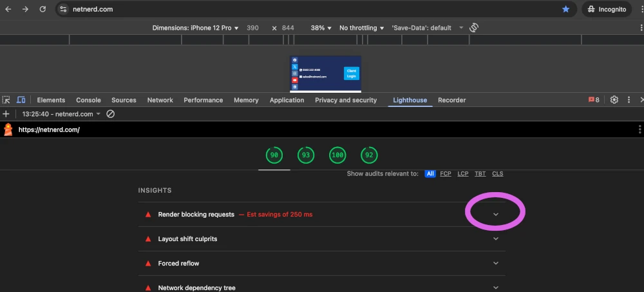Switch to the Console tab
The height and width of the screenshot is (292, 644).
(x=88, y=100)
